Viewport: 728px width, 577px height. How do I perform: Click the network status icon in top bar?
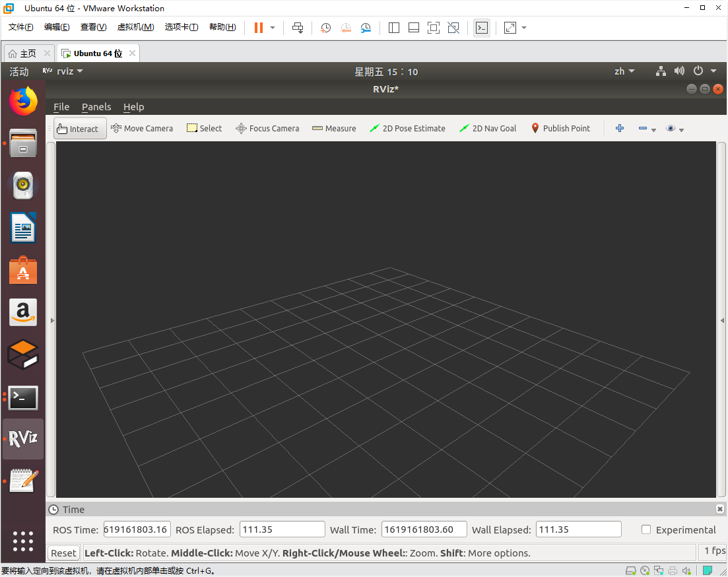coord(661,71)
